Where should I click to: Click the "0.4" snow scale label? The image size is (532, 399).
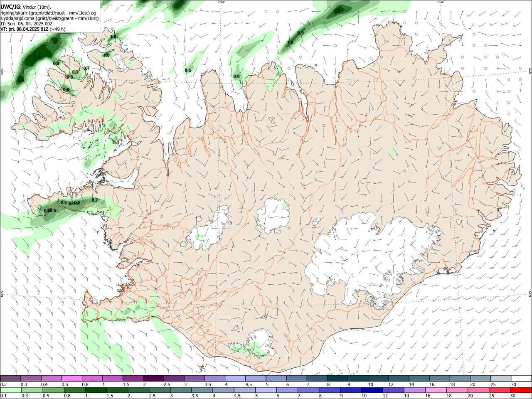click(x=44, y=384)
